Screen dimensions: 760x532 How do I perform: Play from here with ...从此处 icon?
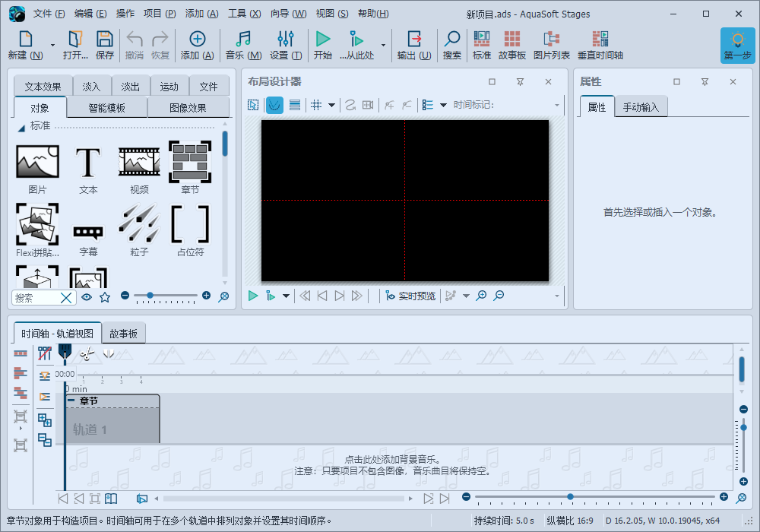[x=356, y=45]
